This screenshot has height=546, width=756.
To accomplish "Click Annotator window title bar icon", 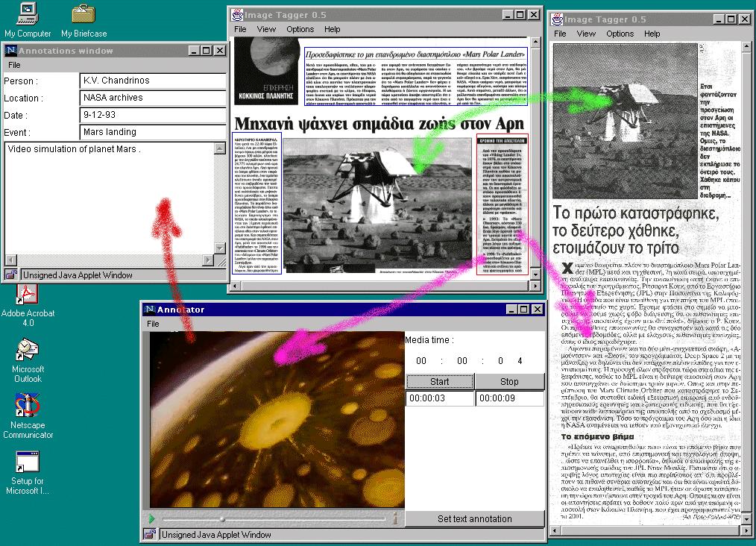I will pyautogui.click(x=150, y=309).
